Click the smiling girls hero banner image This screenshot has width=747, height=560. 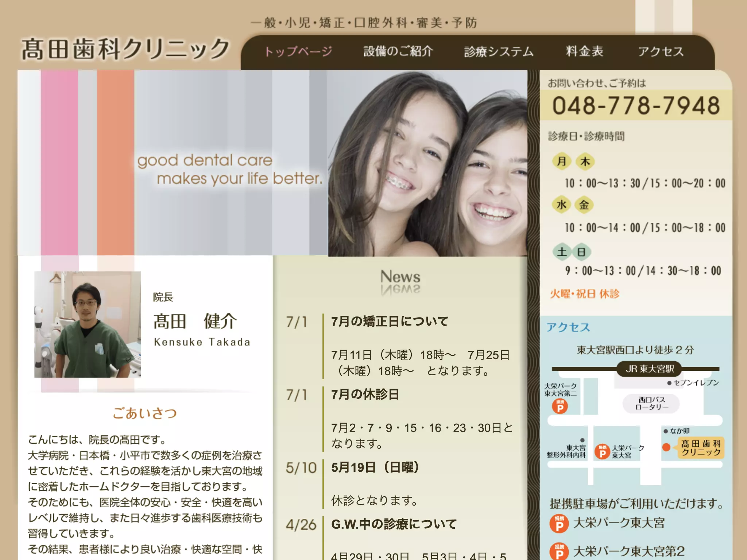tap(427, 163)
